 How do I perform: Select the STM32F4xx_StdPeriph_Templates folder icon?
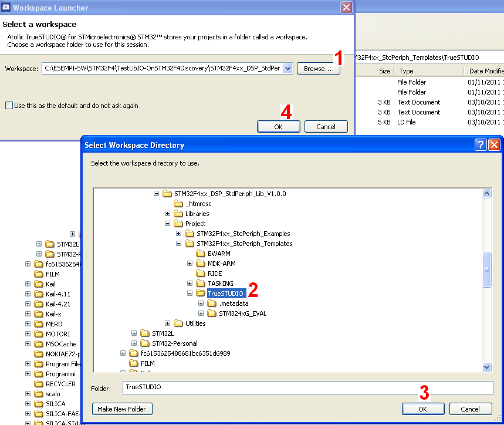(x=190, y=244)
